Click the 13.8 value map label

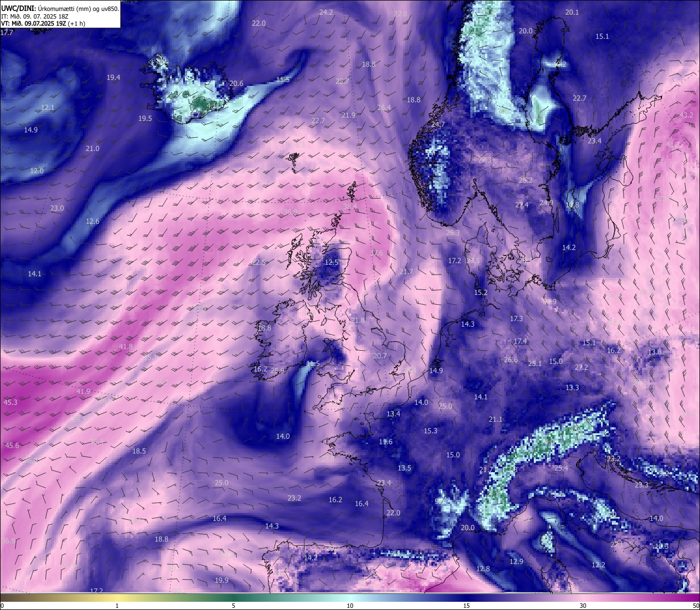coord(655,352)
